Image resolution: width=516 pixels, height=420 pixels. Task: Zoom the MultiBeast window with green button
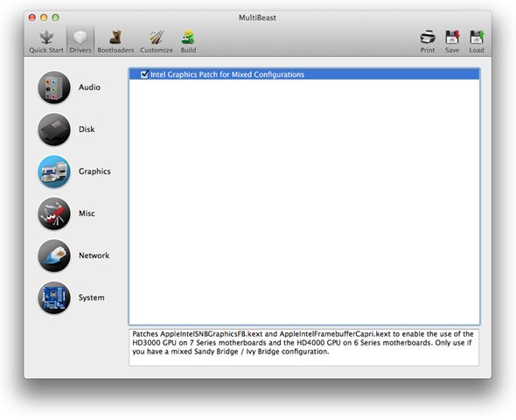56,17
